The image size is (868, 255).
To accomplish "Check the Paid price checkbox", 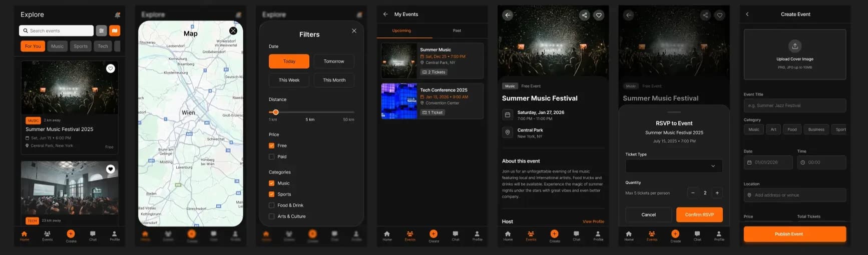I will (271, 156).
